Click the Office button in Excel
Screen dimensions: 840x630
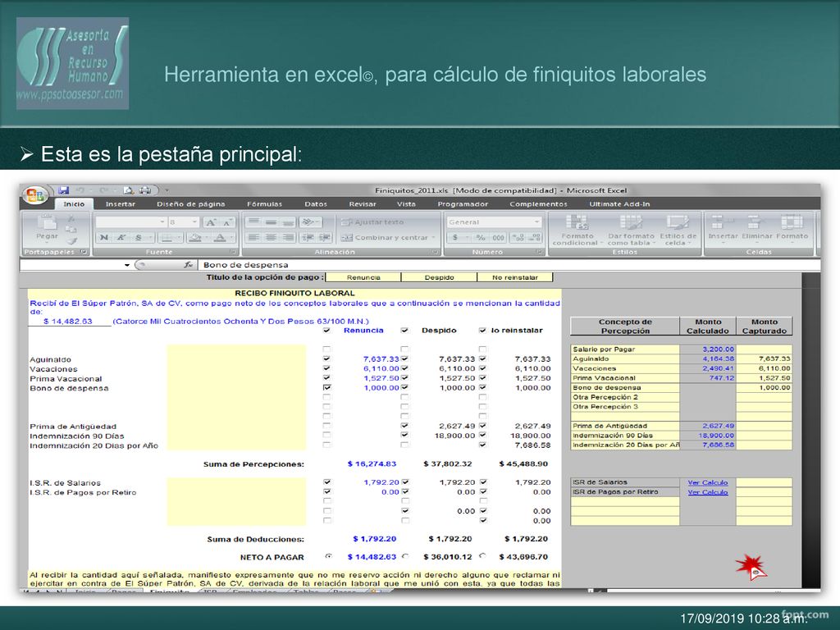tap(35, 194)
